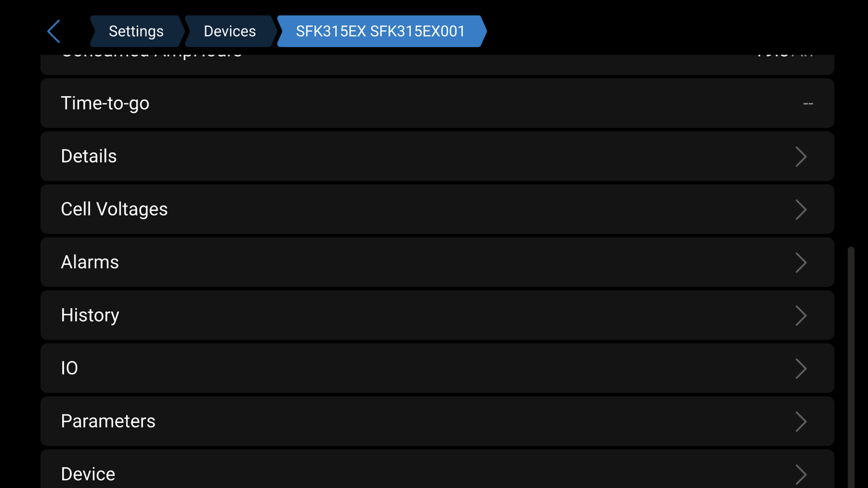Switch to the Settings breadcrumb tab
This screenshot has height=488, width=868.
[x=136, y=31]
